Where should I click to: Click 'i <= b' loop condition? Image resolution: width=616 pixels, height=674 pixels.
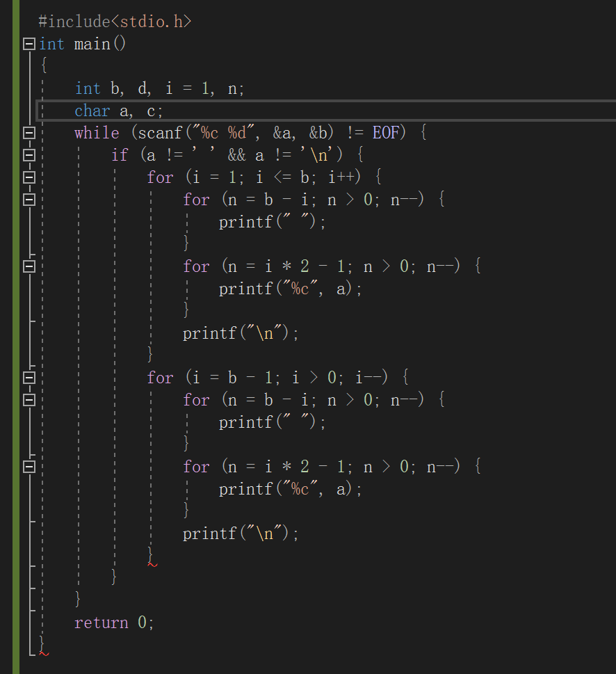pos(282,177)
